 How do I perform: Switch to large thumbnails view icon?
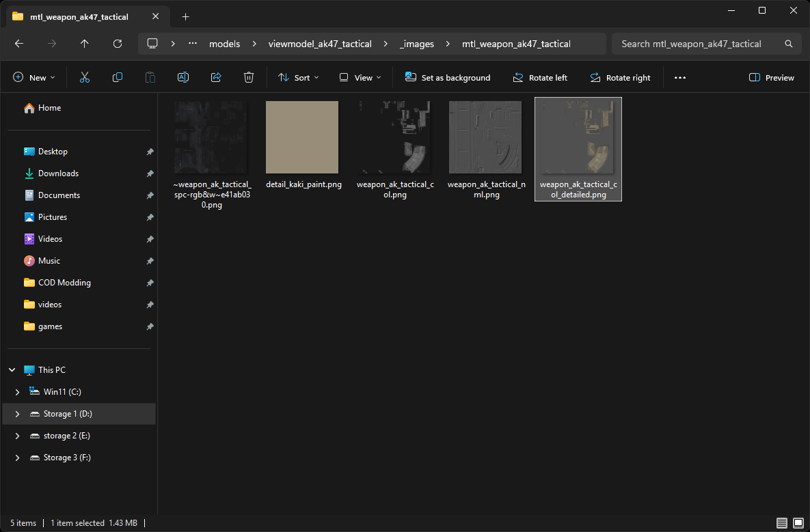798,523
